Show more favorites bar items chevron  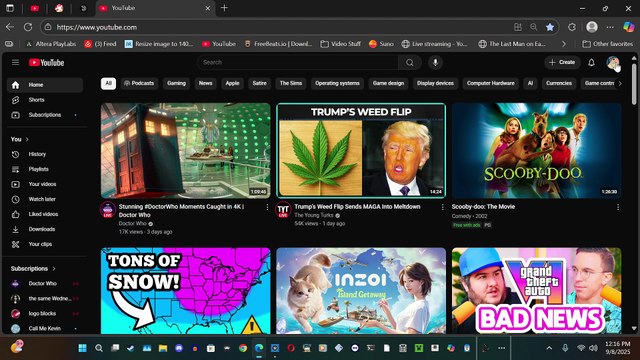[564, 44]
